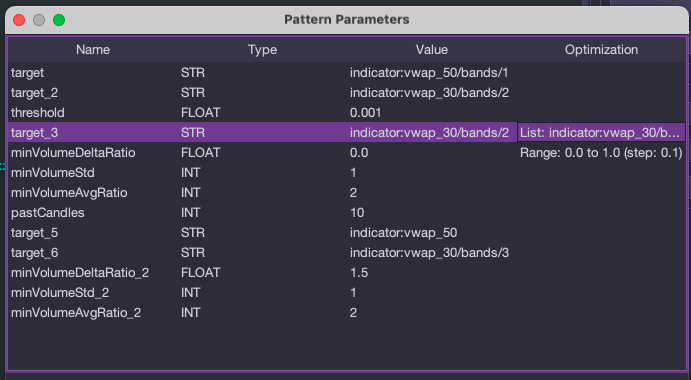Click the INT type of pastCandles row
691x380 pixels.
[x=190, y=212]
